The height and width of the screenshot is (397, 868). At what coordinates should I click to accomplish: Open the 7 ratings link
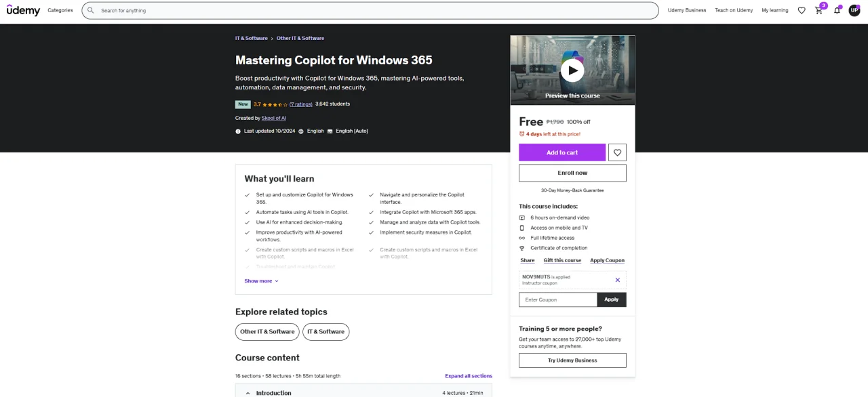[301, 104]
